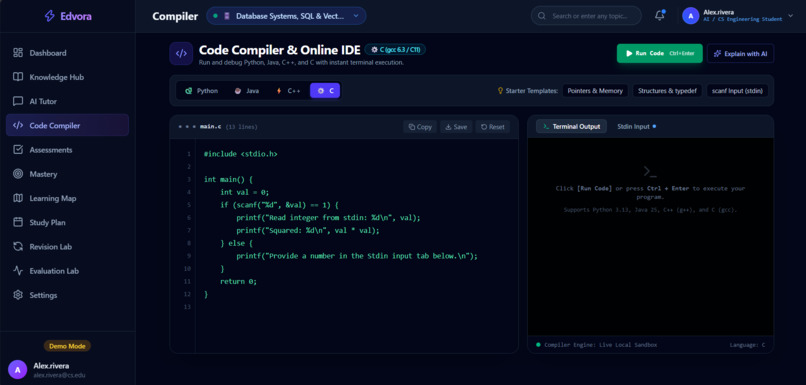806x385 pixels.
Task: Switch to the C++ language tab
Action: point(288,90)
